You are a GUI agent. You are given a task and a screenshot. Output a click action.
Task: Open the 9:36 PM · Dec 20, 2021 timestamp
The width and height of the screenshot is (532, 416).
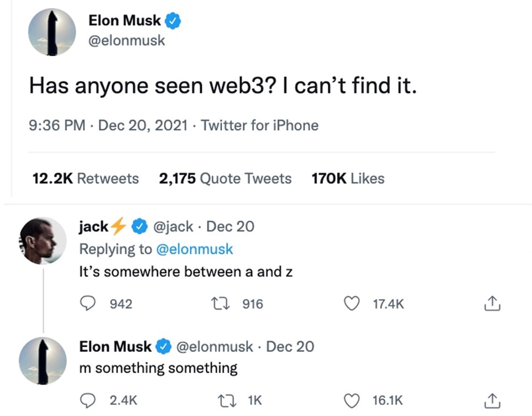click(107, 126)
